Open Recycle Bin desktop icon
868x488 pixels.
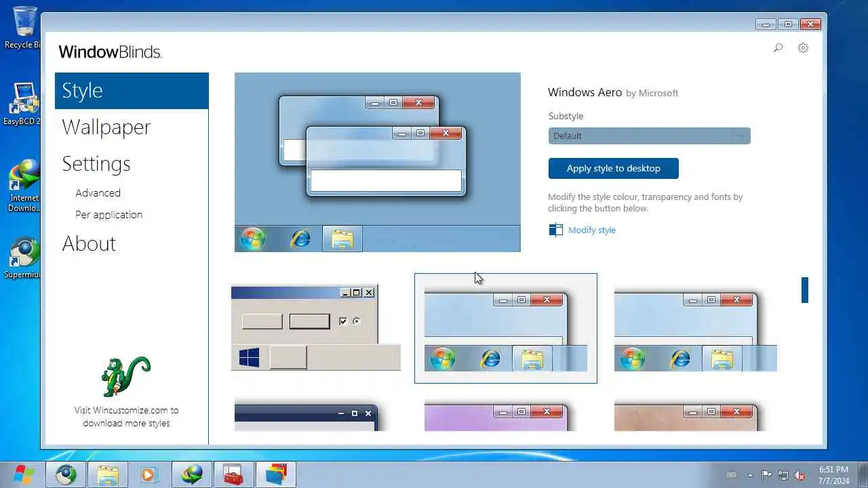pyautogui.click(x=24, y=27)
